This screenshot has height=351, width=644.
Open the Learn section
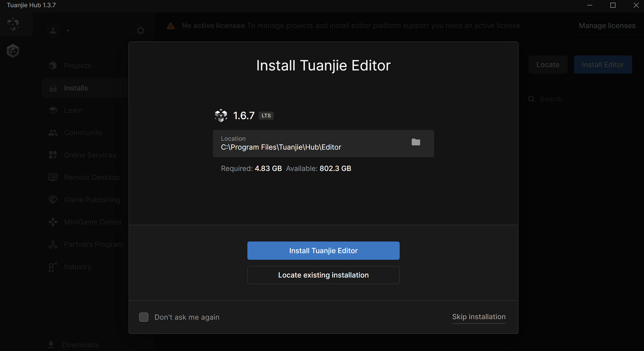point(73,110)
